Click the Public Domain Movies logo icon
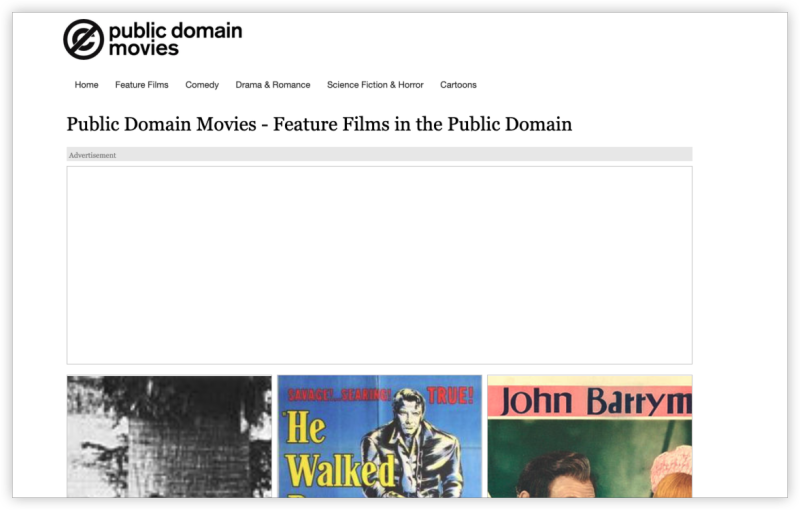800x510 pixels. coord(83,39)
